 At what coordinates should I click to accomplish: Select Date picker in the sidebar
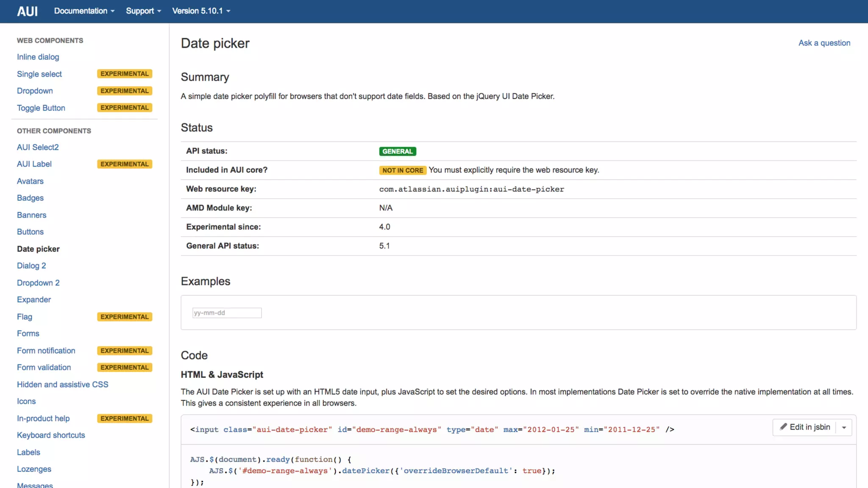coord(38,249)
